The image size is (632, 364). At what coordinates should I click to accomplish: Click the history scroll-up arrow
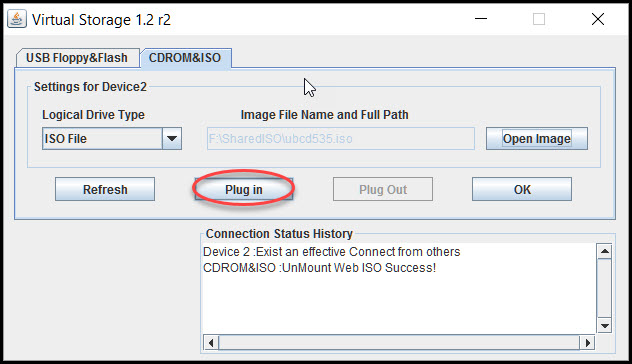(605, 251)
